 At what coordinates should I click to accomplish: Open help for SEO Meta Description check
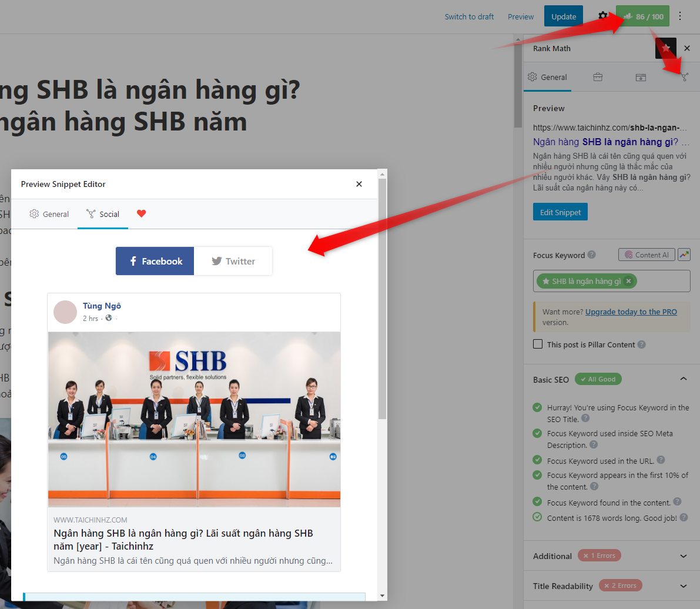tap(593, 444)
